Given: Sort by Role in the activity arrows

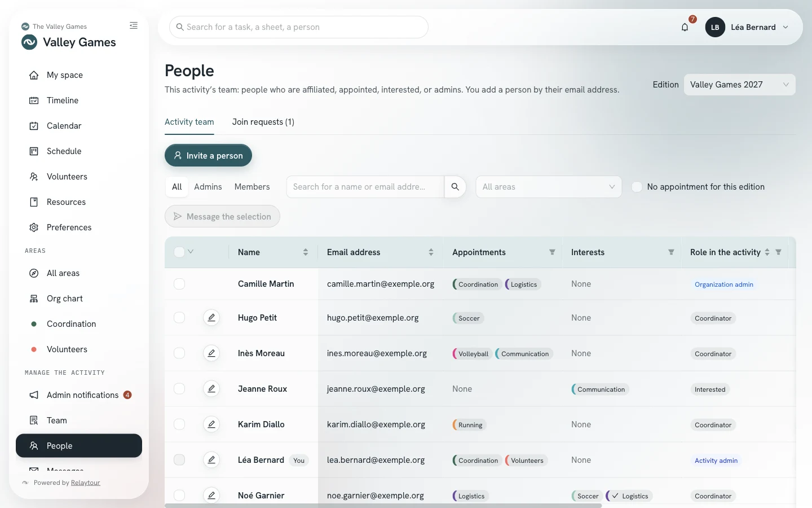Looking at the screenshot, I should pos(767,252).
